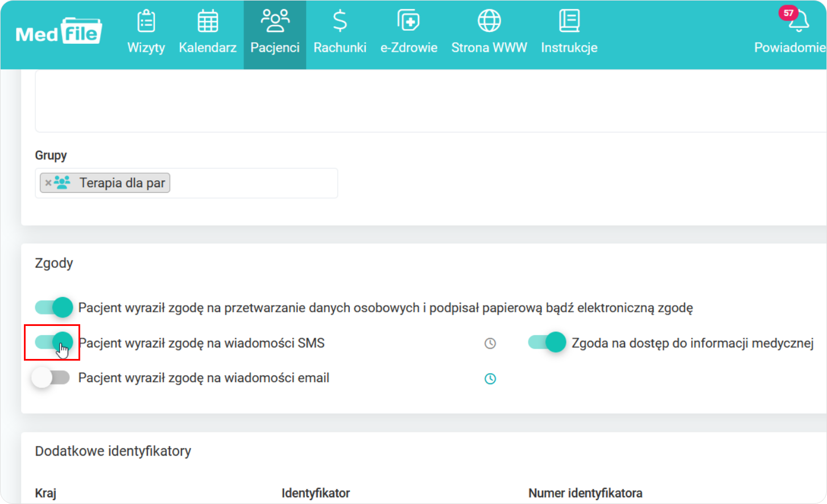Click the Med File logo
This screenshot has height=504, width=827.
59,33
